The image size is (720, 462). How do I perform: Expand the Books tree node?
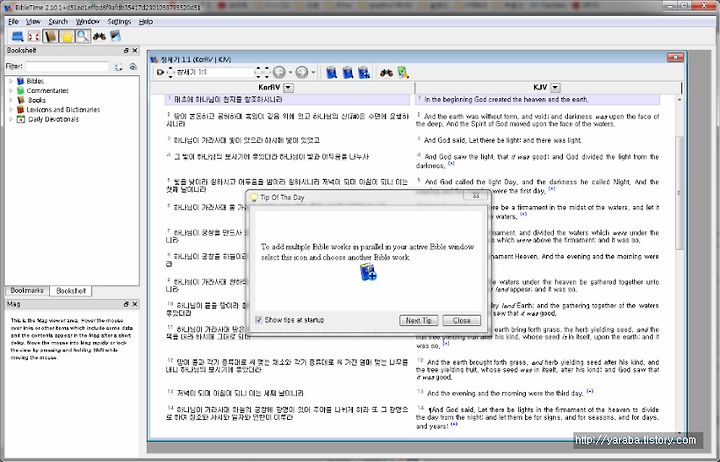pyautogui.click(x=11, y=100)
